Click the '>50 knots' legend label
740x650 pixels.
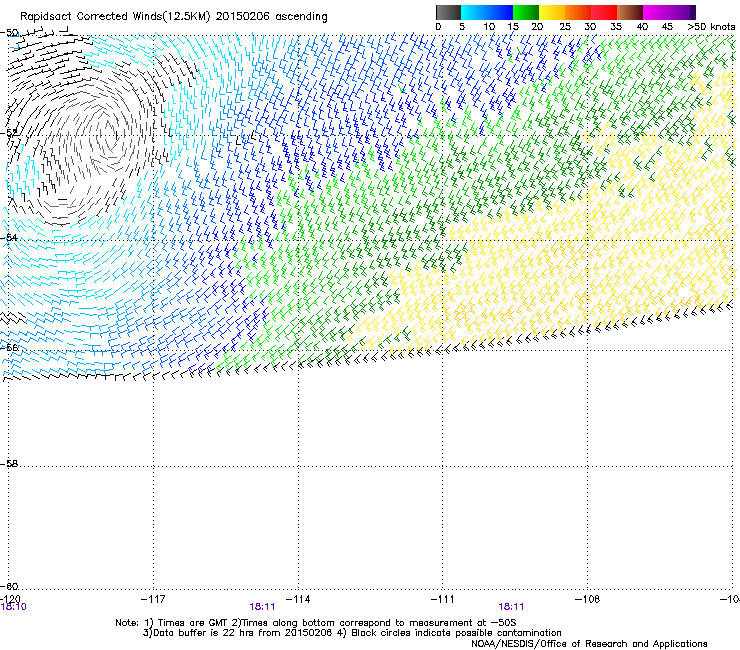coord(711,27)
